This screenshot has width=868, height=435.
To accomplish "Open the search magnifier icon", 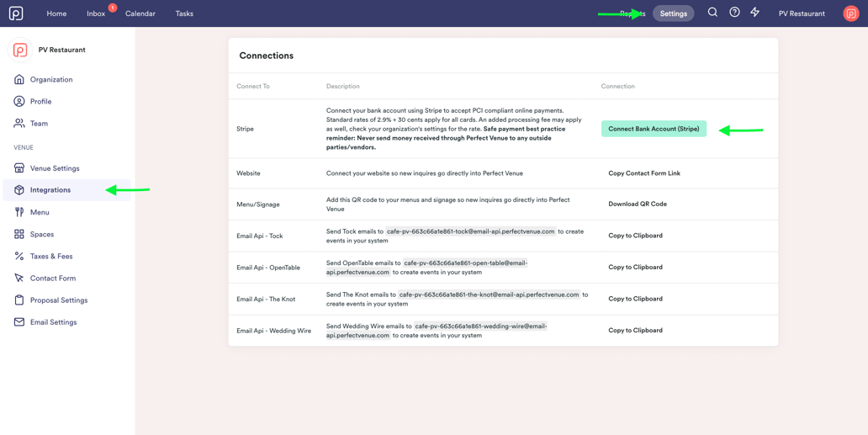I will [713, 12].
